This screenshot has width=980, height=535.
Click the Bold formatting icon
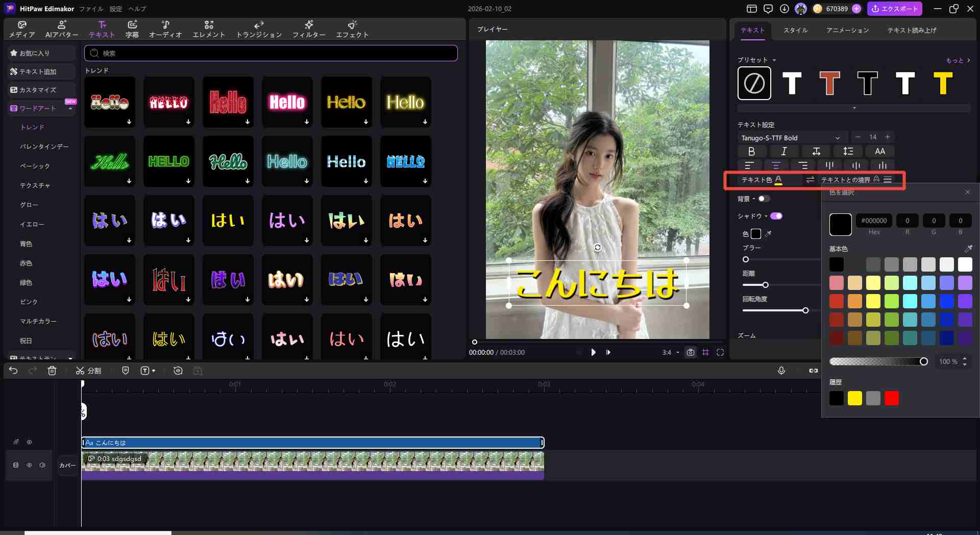(x=751, y=152)
